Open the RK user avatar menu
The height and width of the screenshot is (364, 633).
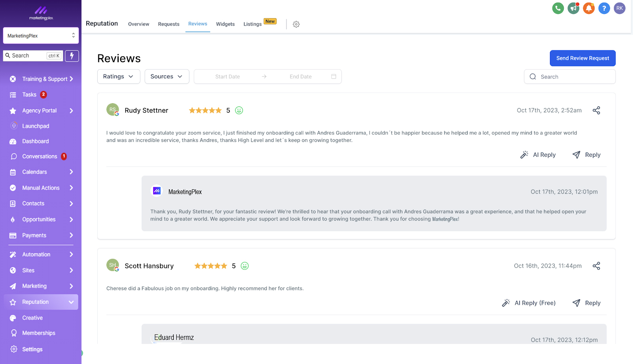pyautogui.click(x=620, y=8)
